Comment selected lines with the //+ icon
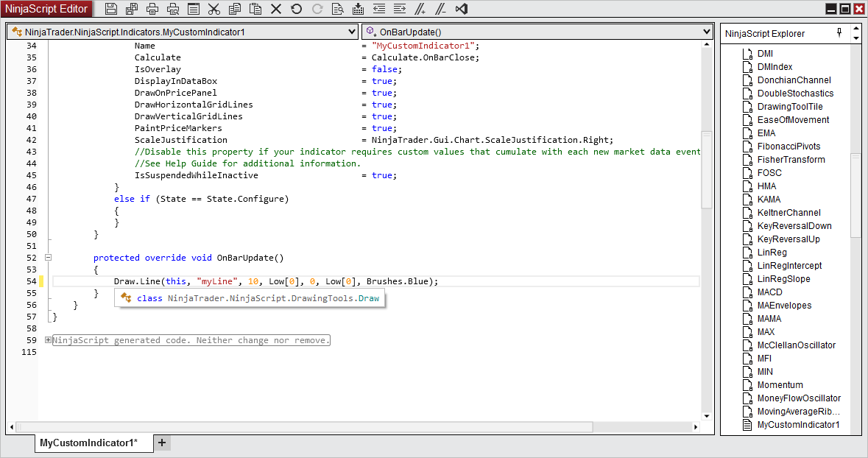This screenshot has width=868, height=458. tap(420, 9)
